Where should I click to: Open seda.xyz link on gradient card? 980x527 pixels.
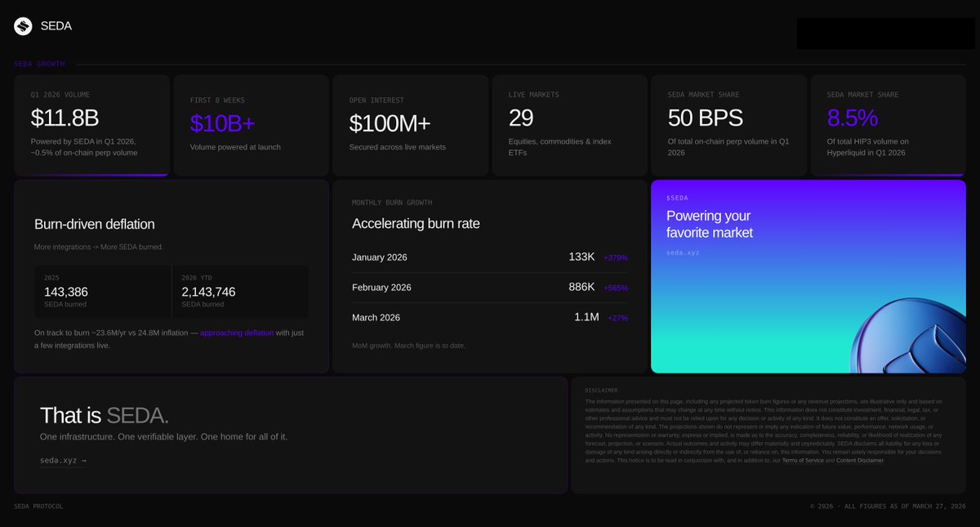(x=683, y=253)
